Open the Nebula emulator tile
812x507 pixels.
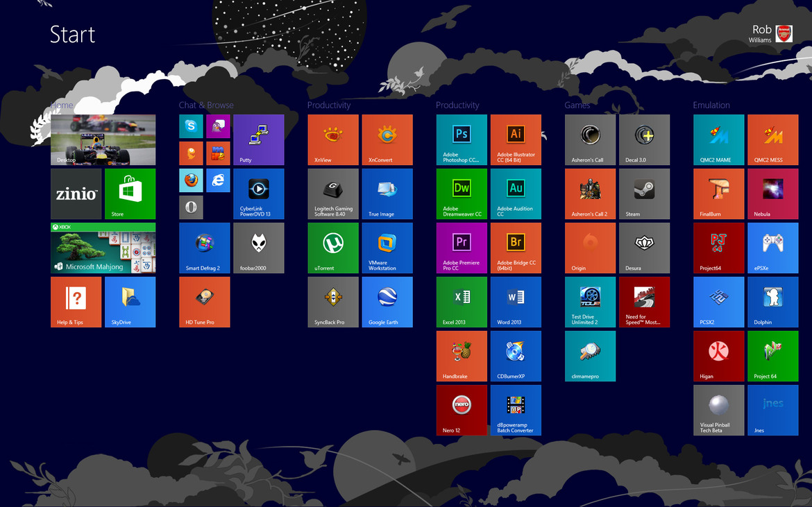[x=773, y=194]
